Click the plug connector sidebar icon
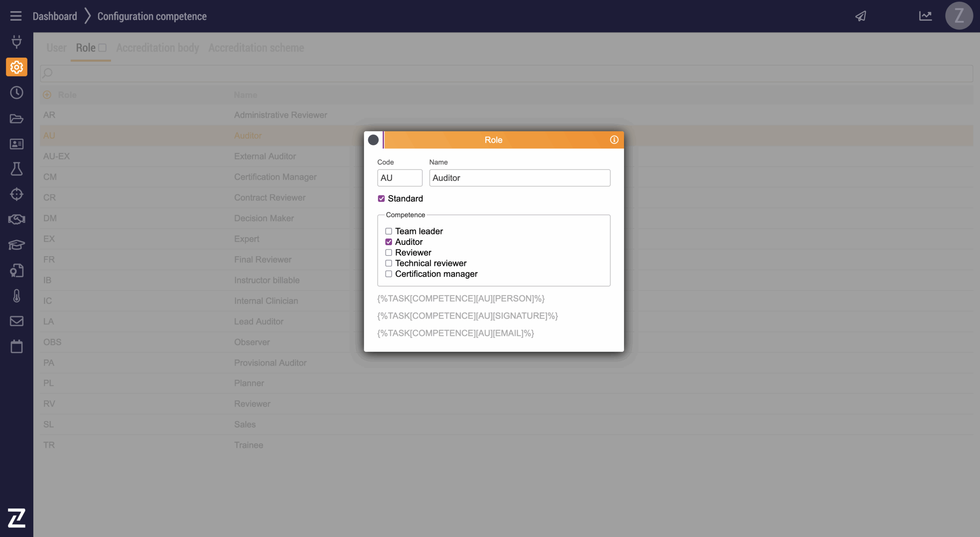 [16, 41]
